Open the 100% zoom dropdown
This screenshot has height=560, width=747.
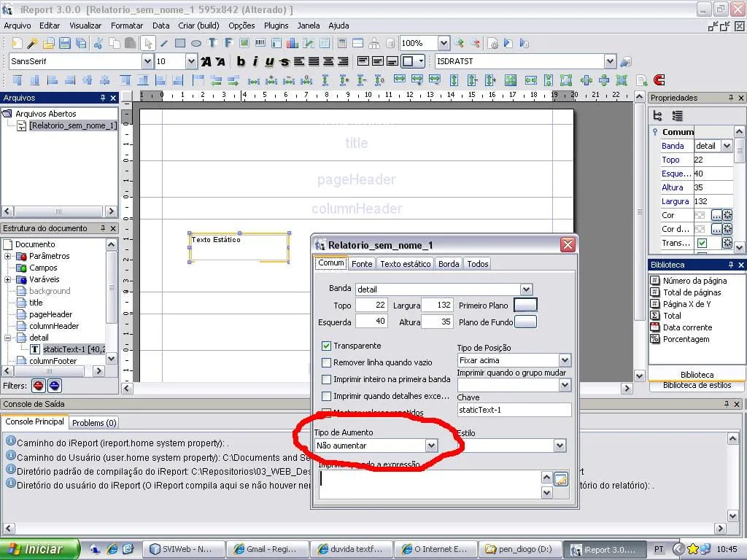(444, 44)
